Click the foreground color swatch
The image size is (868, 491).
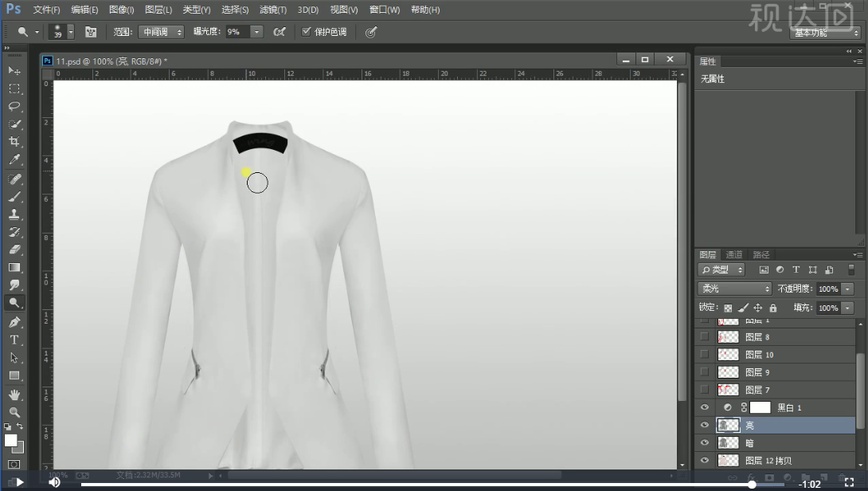click(x=10, y=441)
